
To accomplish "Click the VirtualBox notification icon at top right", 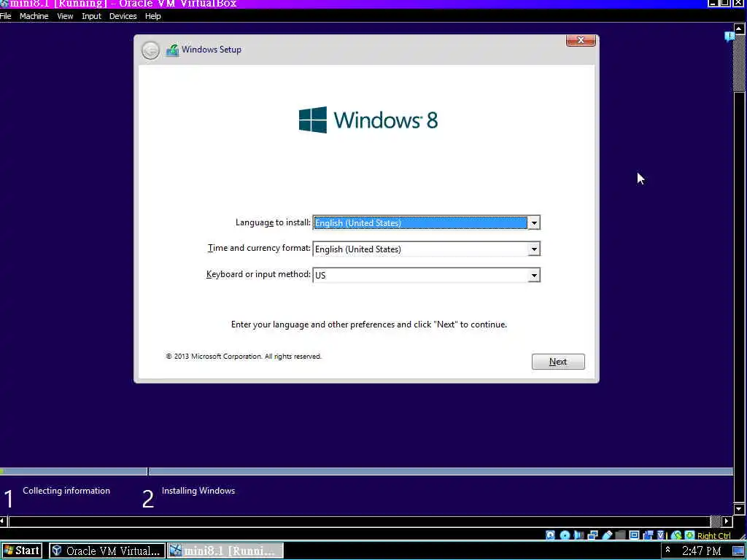I will point(729,36).
